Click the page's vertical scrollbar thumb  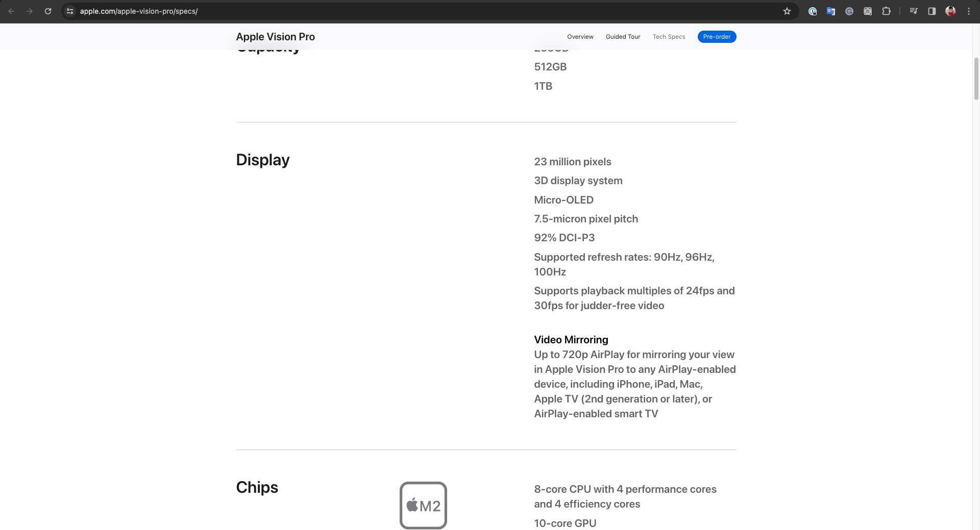point(976,79)
